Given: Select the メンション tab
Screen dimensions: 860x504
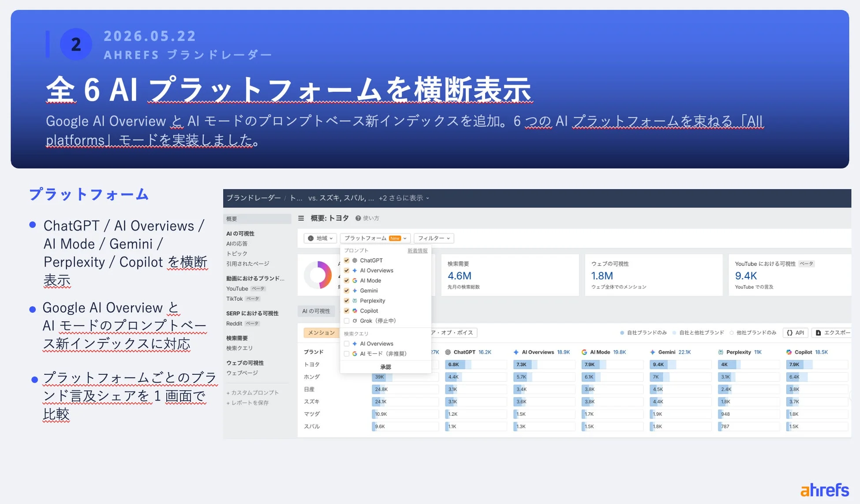Looking at the screenshot, I should click(x=321, y=333).
